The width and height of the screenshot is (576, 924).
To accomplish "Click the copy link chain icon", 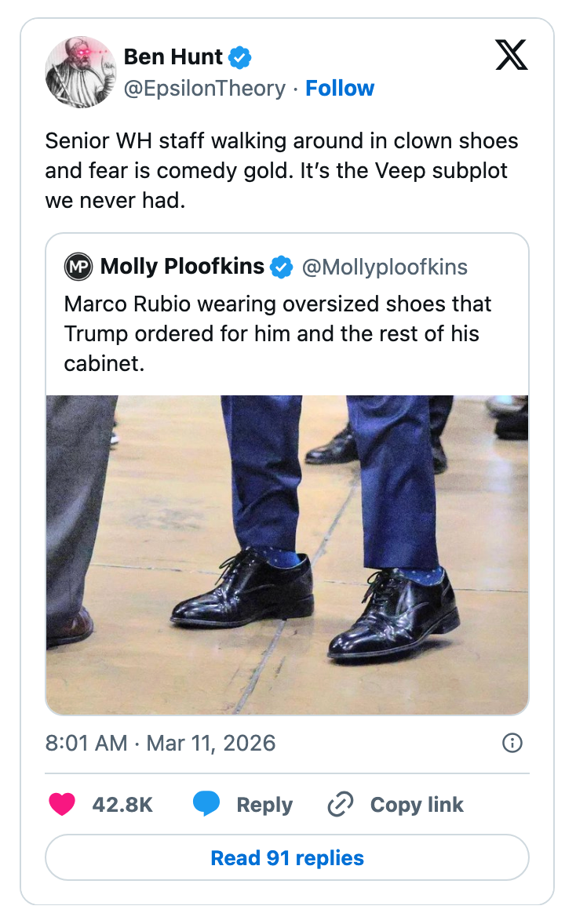I will (341, 805).
